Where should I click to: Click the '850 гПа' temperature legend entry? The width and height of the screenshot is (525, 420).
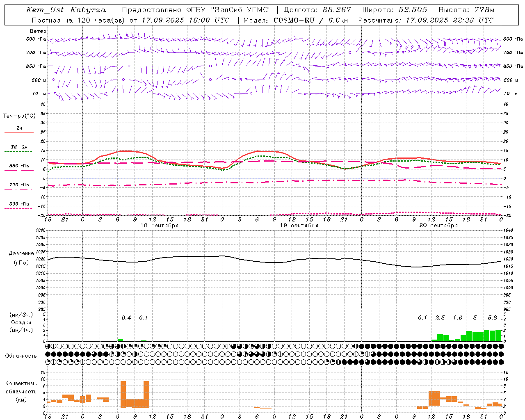coord(19,166)
